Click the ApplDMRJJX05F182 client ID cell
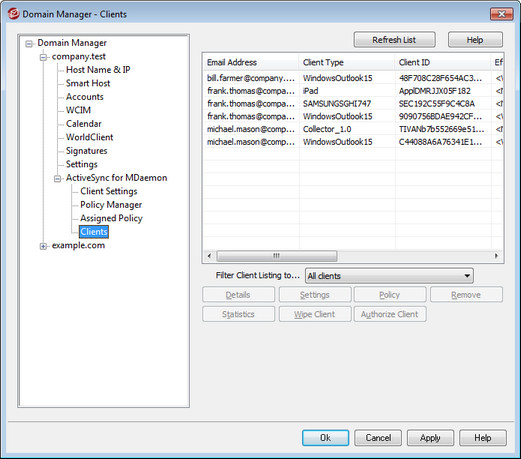The width and height of the screenshot is (521, 459). tap(434, 91)
